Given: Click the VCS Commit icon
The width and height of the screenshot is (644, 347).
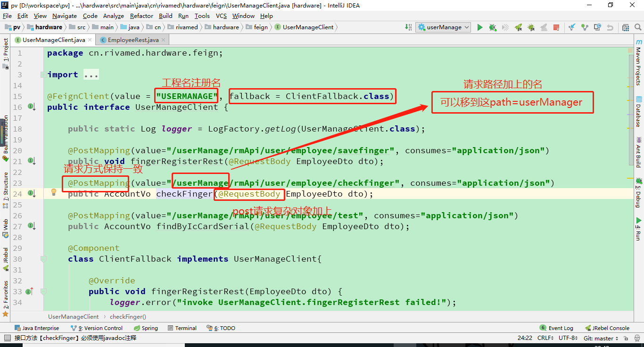Looking at the screenshot, I should pyautogui.click(x=585, y=27).
